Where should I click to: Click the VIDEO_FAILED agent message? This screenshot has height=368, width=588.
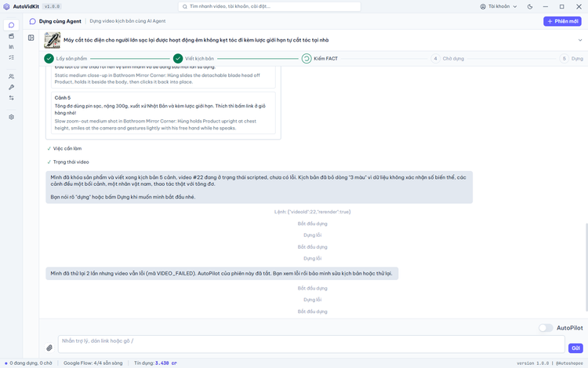click(x=222, y=274)
